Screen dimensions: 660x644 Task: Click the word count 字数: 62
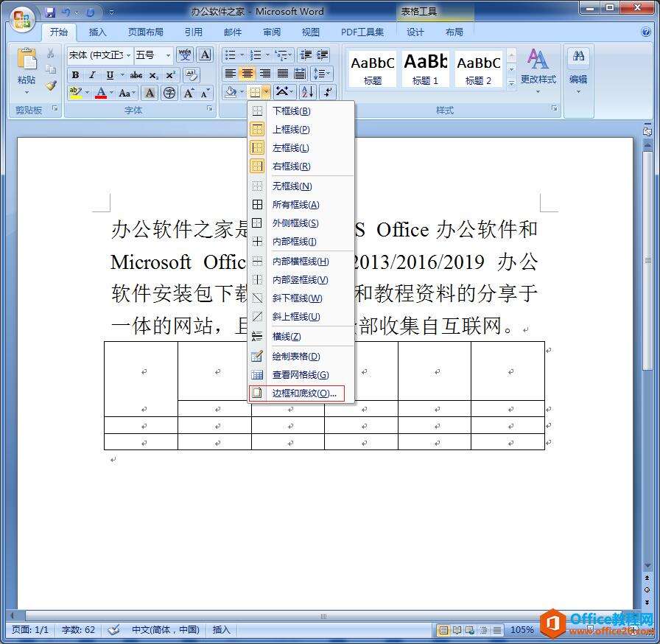(78, 630)
